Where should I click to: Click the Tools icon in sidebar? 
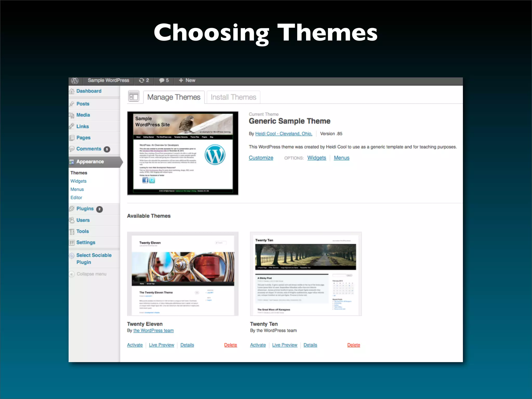pyautogui.click(x=72, y=231)
